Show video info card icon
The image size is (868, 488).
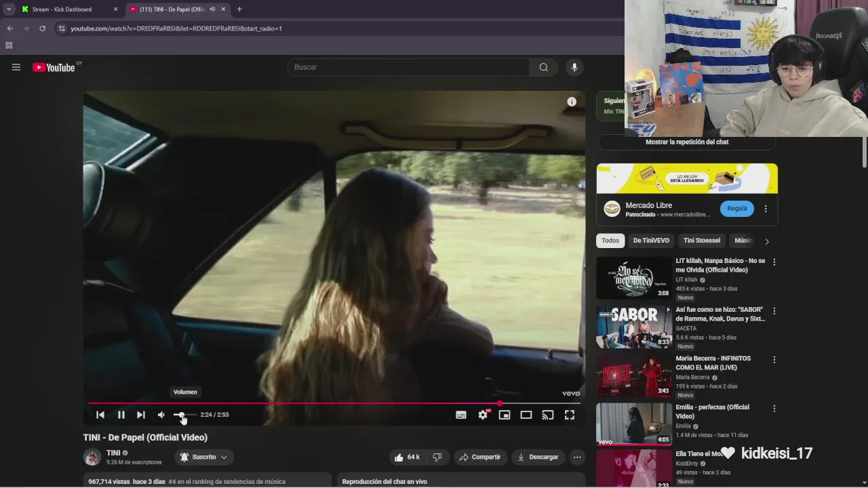(x=572, y=102)
